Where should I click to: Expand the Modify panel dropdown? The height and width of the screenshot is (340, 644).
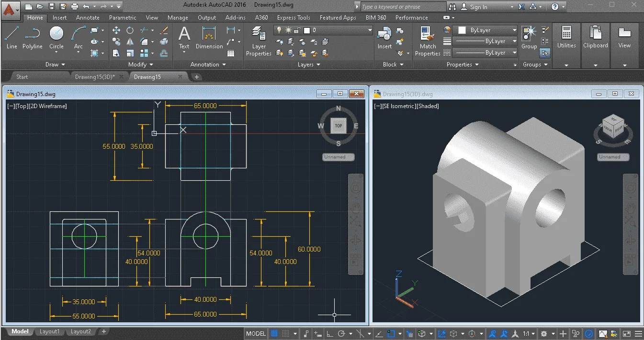click(x=141, y=65)
